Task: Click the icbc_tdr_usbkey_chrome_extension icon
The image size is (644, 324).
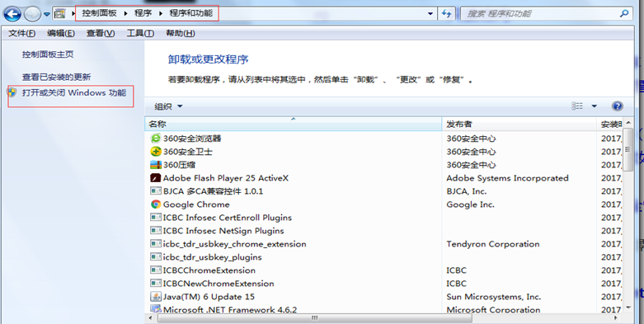Action: pos(156,243)
